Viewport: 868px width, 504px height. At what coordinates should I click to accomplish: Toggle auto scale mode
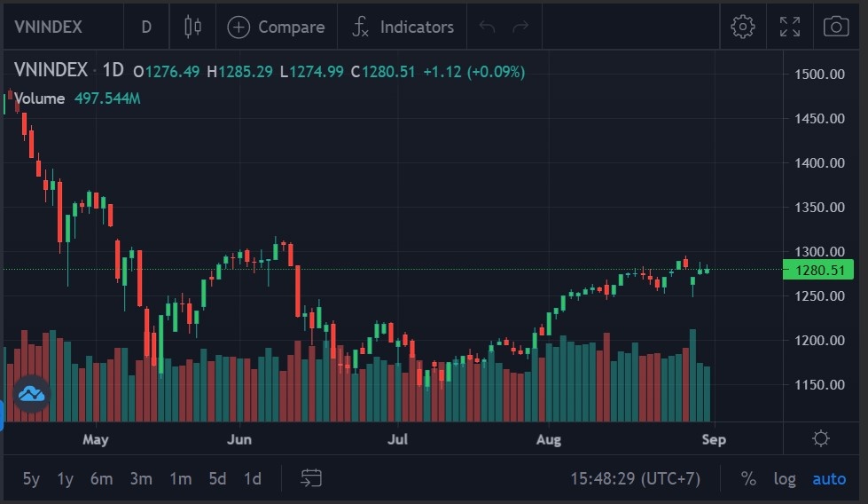[829, 478]
